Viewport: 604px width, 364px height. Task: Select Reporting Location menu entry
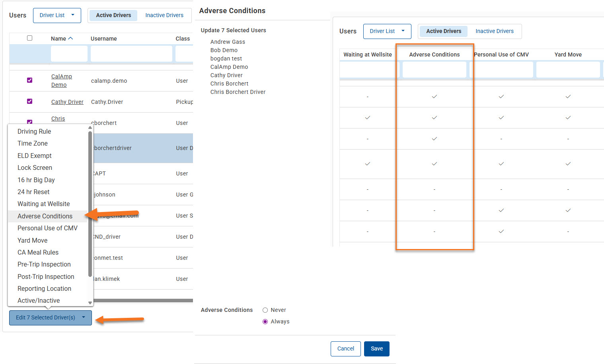click(x=44, y=288)
